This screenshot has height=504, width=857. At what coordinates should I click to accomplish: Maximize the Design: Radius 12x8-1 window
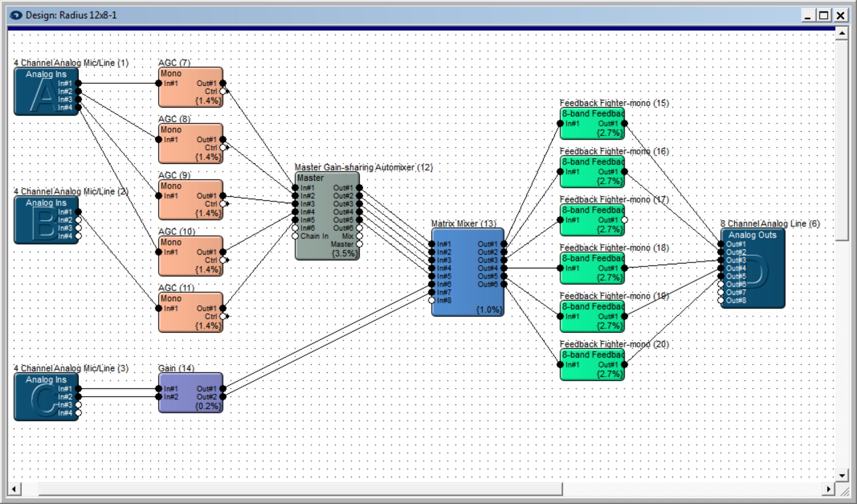tap(824, 15)
